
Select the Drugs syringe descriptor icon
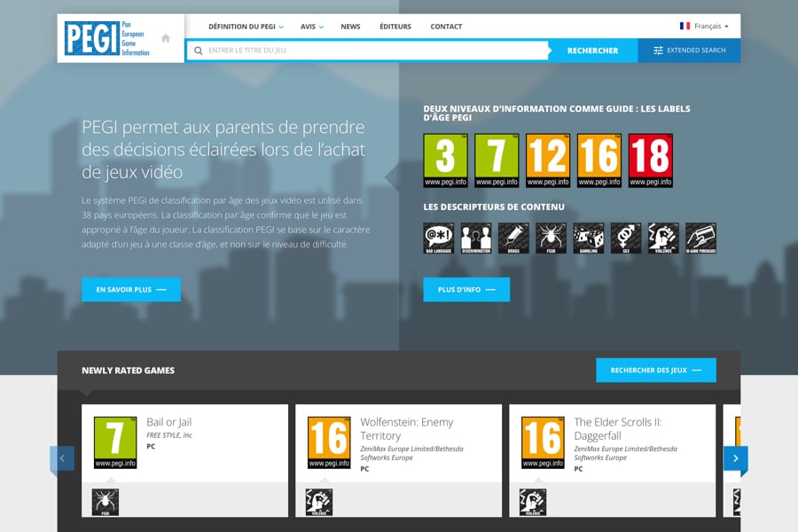pos(512,238)
